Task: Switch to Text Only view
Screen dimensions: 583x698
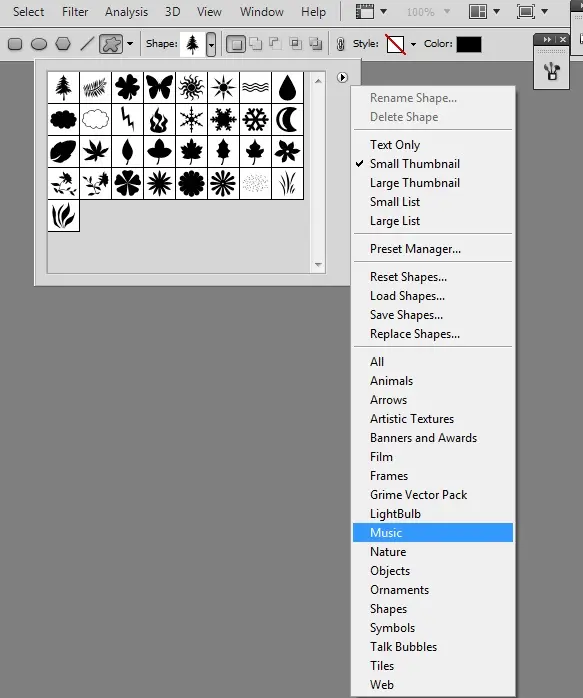Action: pyautogui.click(x=395, y=145)
